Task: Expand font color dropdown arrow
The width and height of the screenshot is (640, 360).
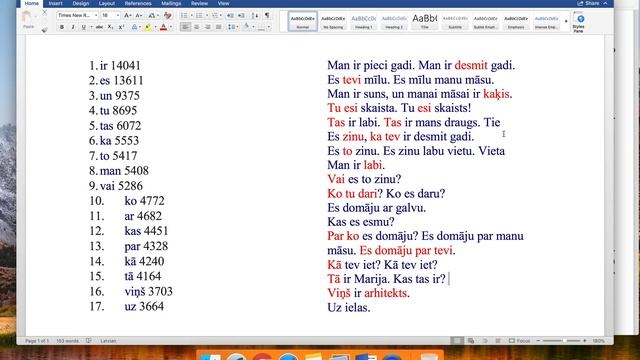Action: click(x=171, y=27)
